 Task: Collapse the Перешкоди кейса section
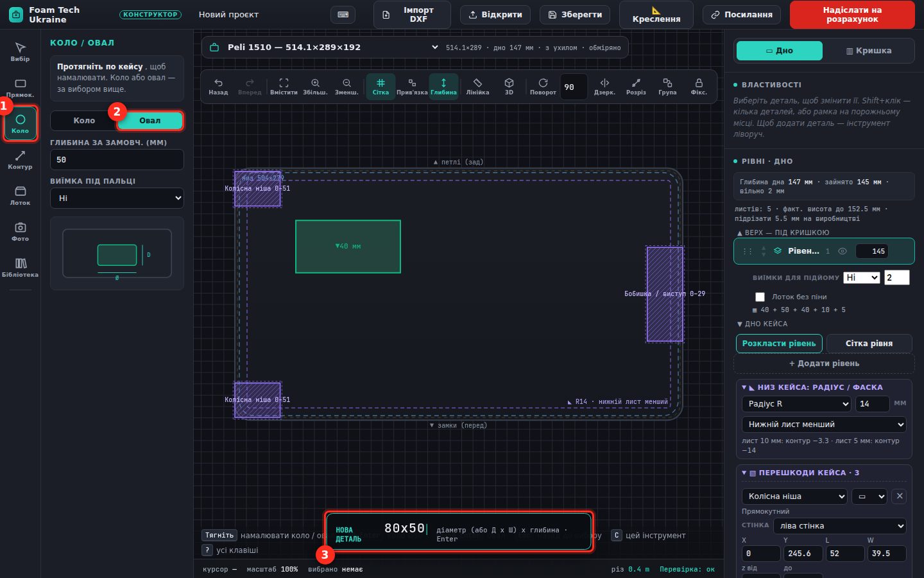tap(825, 473)
